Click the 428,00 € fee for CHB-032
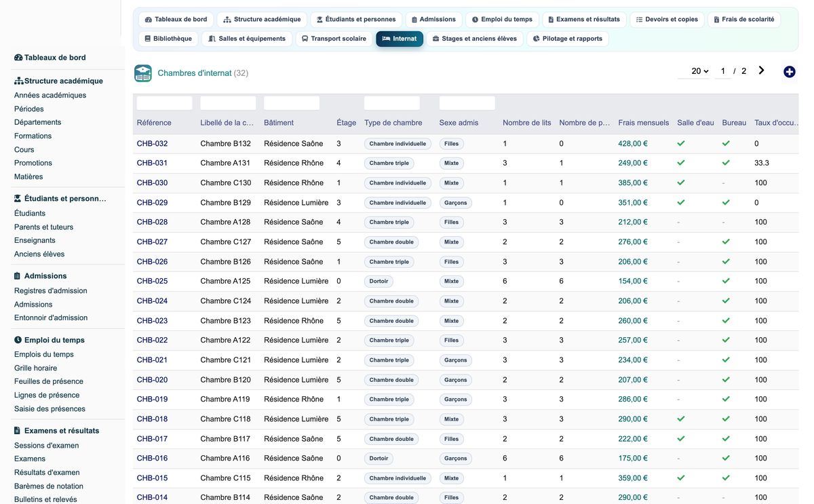Image resolution: width=814 pixels, height=504 pixels. click(633, 144)
